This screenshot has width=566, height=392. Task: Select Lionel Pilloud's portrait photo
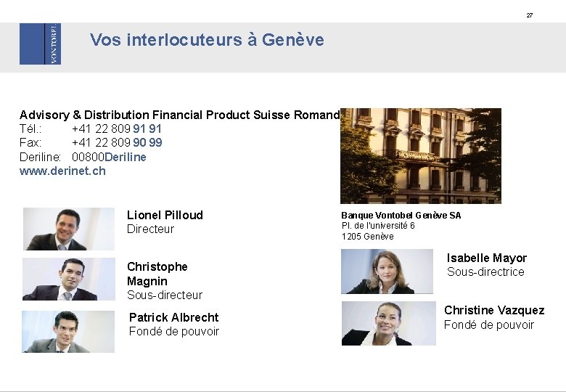(69, 229)
